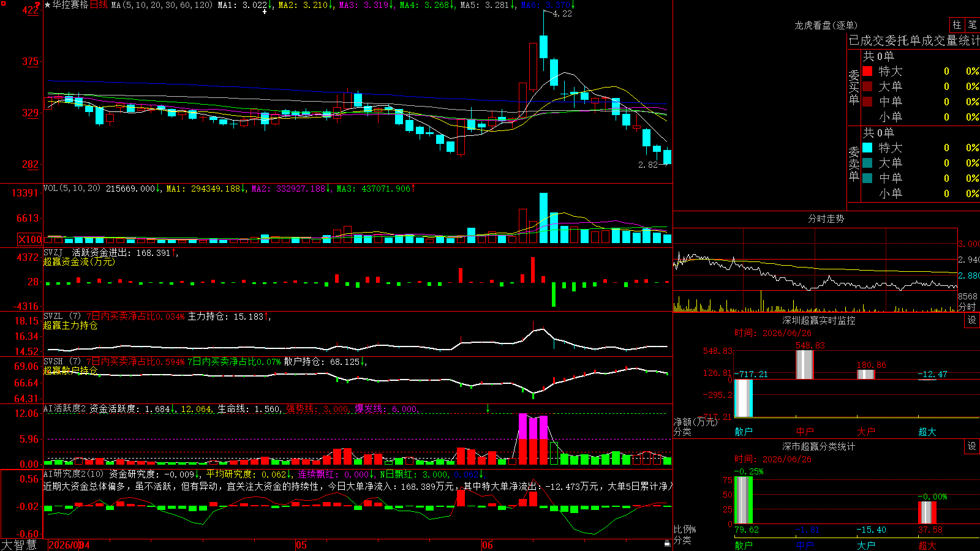Click the 大户 label under 深市超赢分类统计
The image size is (980, 551).
866,545
